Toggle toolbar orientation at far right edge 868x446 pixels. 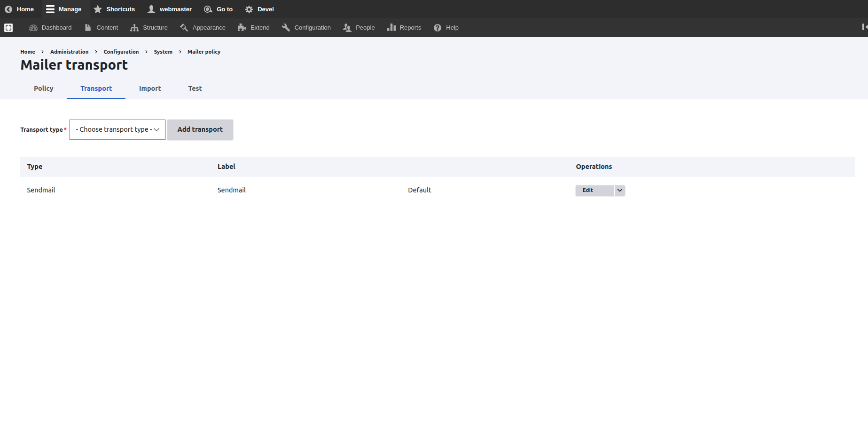(x=864, y=27)
